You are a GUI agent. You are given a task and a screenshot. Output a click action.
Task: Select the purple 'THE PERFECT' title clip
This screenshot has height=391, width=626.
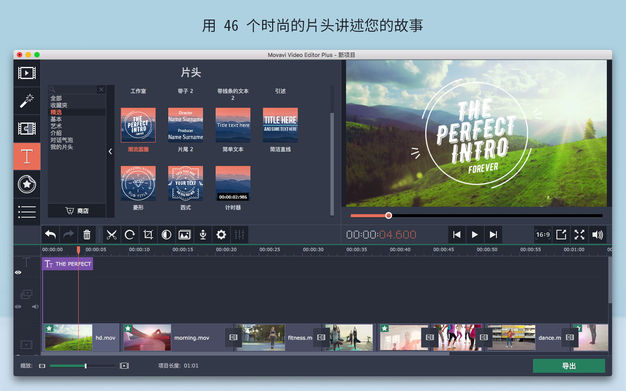coord(67,264)
